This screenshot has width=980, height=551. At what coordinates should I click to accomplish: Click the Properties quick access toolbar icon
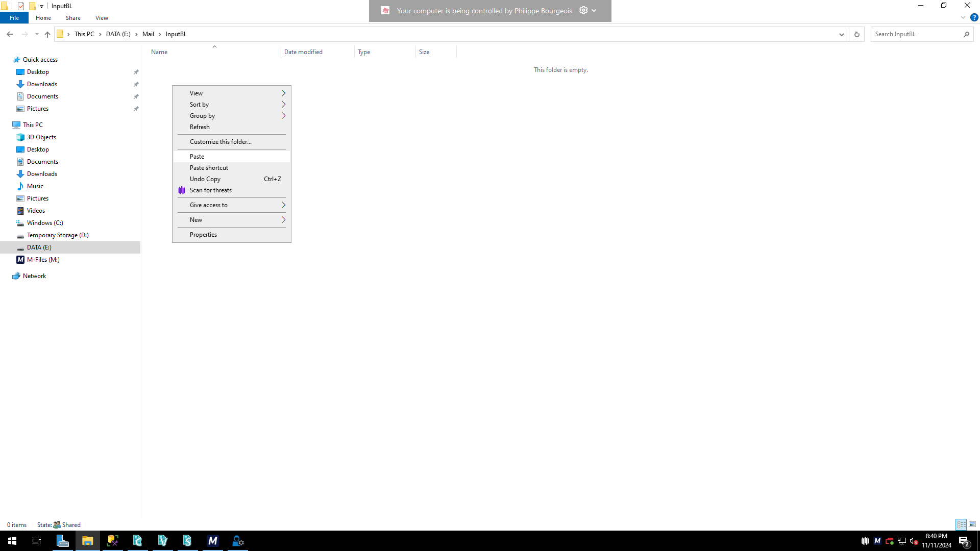pos(21,6)
